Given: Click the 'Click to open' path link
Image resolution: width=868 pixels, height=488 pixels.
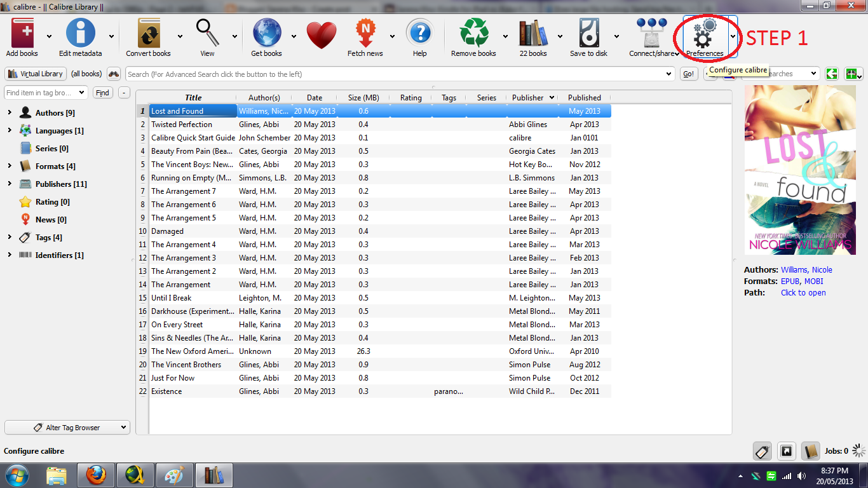Looking at the screenshot, I should pyautogui.click(x=803, y=293).
